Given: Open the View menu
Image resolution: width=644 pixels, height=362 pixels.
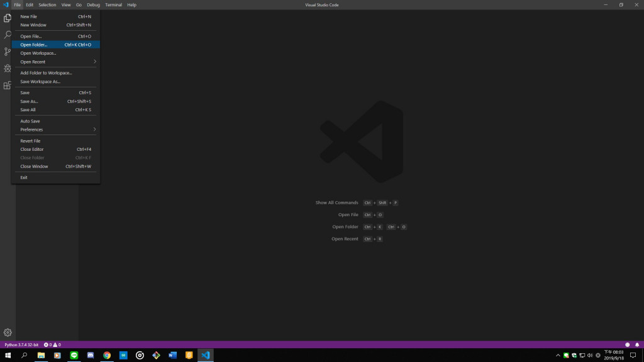Looking at the screenshot, I should pos(65,5).
